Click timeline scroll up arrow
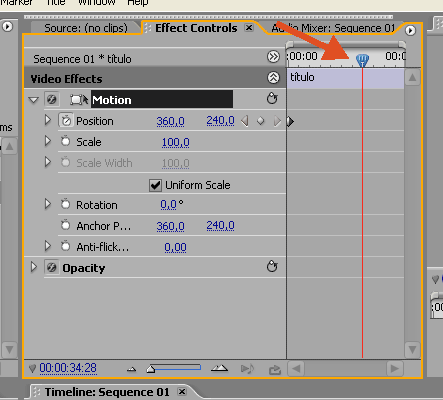This screenshot has width=443, height=400. (x=412, y=78)
